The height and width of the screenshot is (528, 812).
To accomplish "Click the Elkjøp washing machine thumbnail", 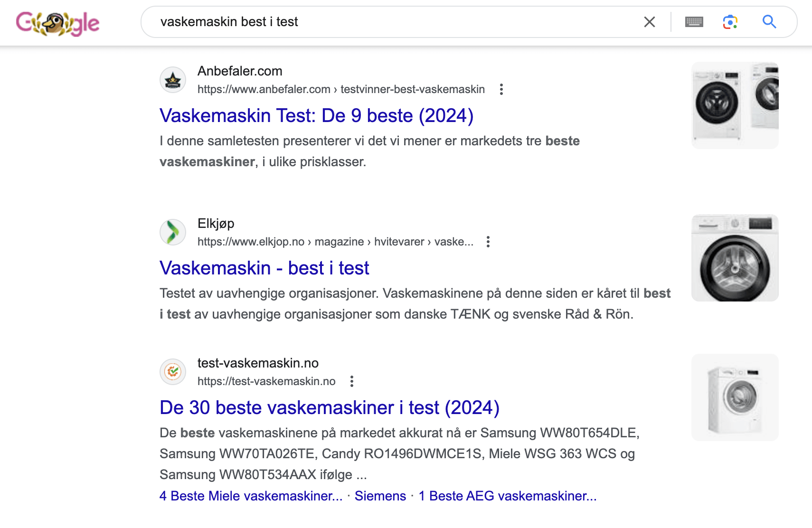I will 735,258.
